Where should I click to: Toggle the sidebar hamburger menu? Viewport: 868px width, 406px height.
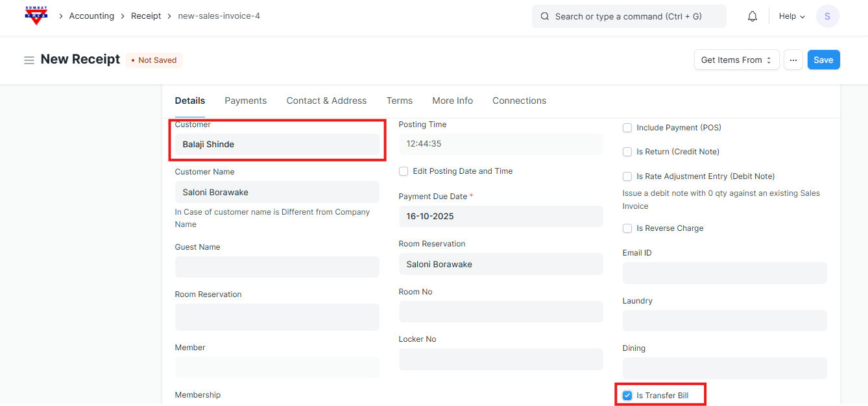pos(29,60)
